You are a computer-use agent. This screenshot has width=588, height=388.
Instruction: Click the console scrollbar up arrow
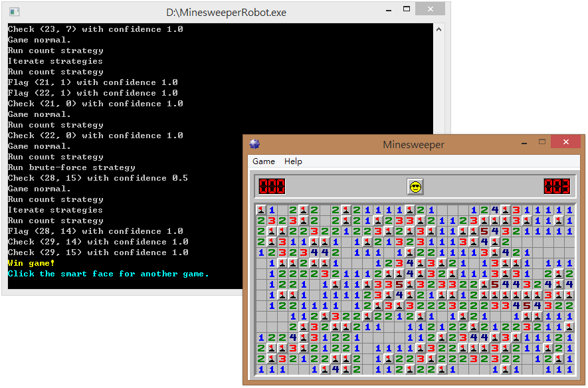(439, 29)
